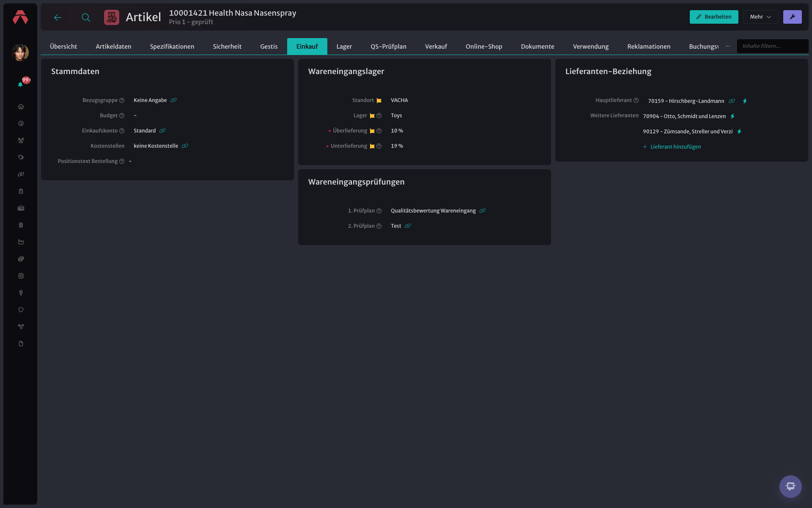The height and width of the screenshot is (508, 812).
Task: Click the flag icon beside Standort
Action: tap(379, 101)
